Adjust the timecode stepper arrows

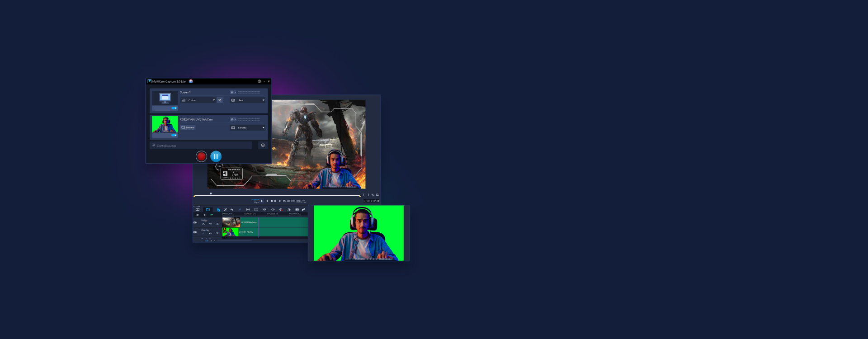click(x=378, y=201)
